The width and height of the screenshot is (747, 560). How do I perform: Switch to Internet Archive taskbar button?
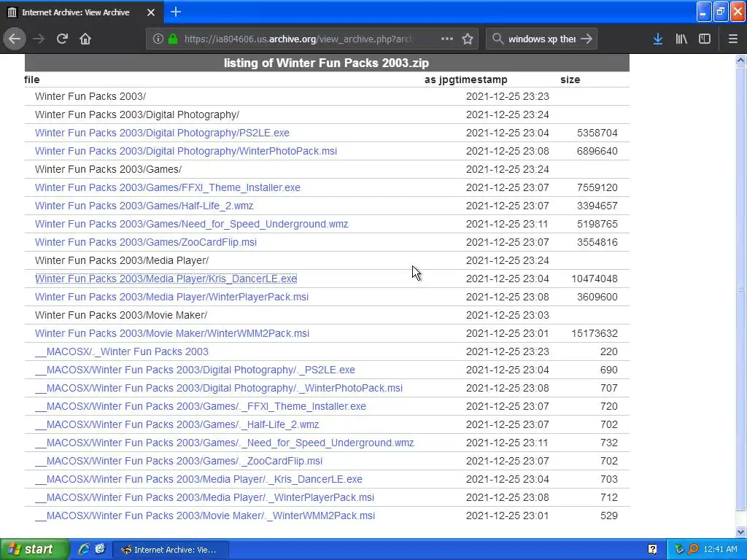(171, 550)
